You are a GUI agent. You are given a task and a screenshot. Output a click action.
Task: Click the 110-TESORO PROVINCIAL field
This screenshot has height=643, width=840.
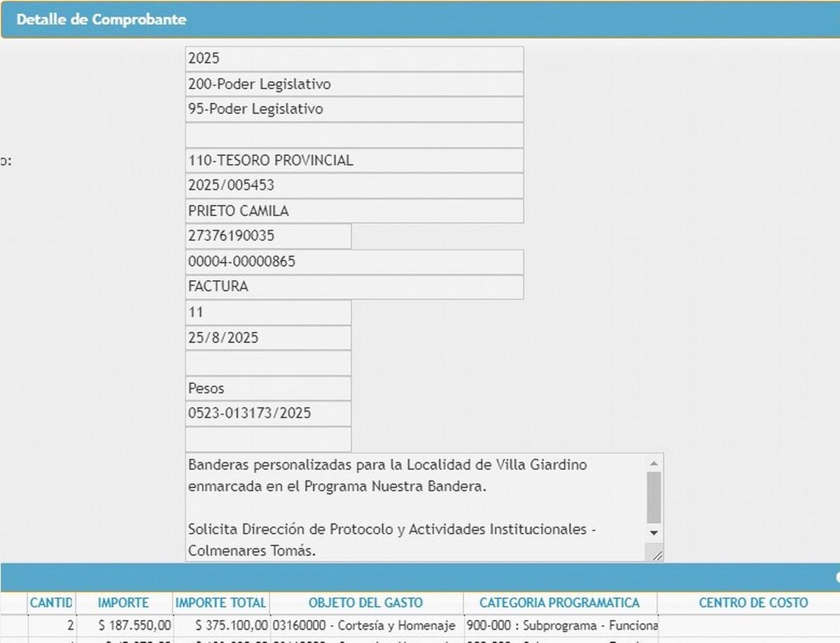354,160
